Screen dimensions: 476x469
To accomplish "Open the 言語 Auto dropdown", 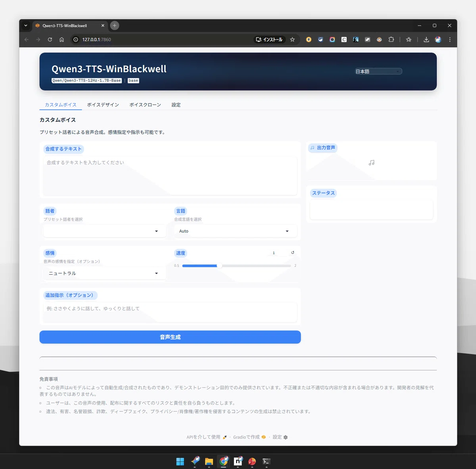I will pyautogui.click(x=236, y=231).
